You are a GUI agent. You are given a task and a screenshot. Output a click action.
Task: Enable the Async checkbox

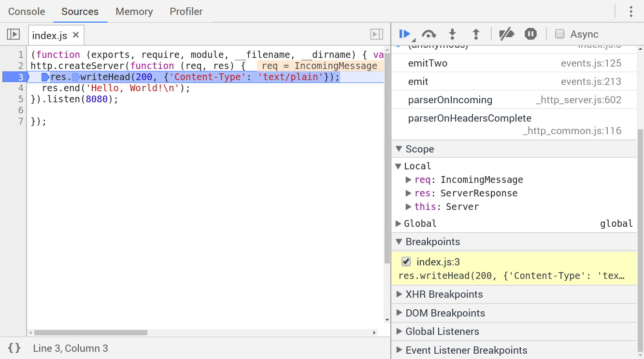click(560, 34)
